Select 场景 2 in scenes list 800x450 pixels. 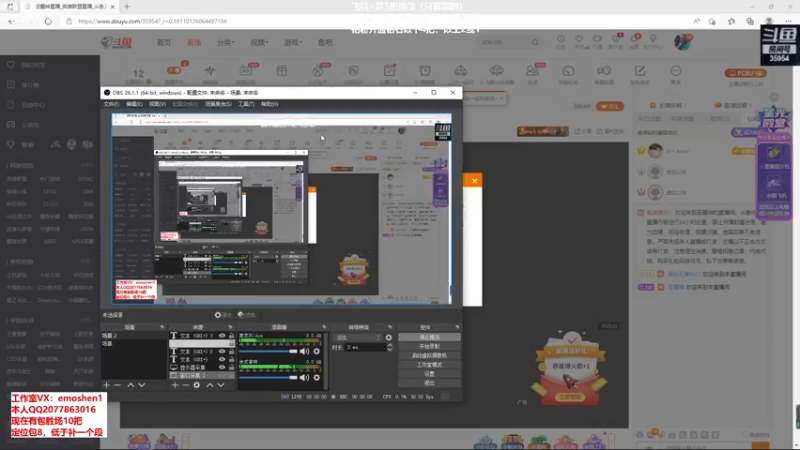tap(134, 336)
